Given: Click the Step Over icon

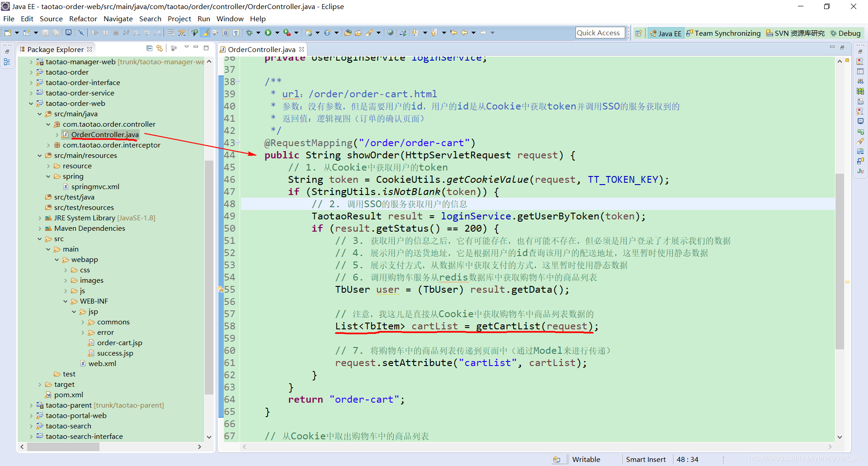Looking at the screenshot, I should (147, 33).
